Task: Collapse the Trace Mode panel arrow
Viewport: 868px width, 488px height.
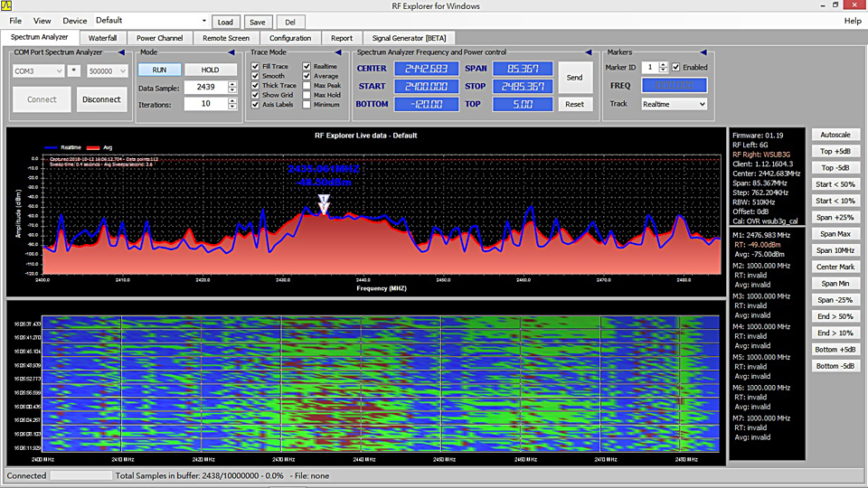Action: tap(338, 52)
